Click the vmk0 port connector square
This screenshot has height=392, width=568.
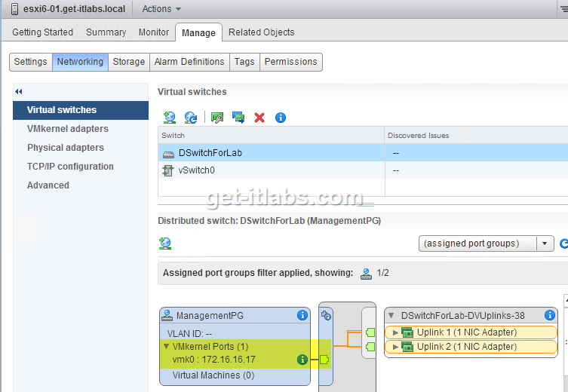point(324,360)
